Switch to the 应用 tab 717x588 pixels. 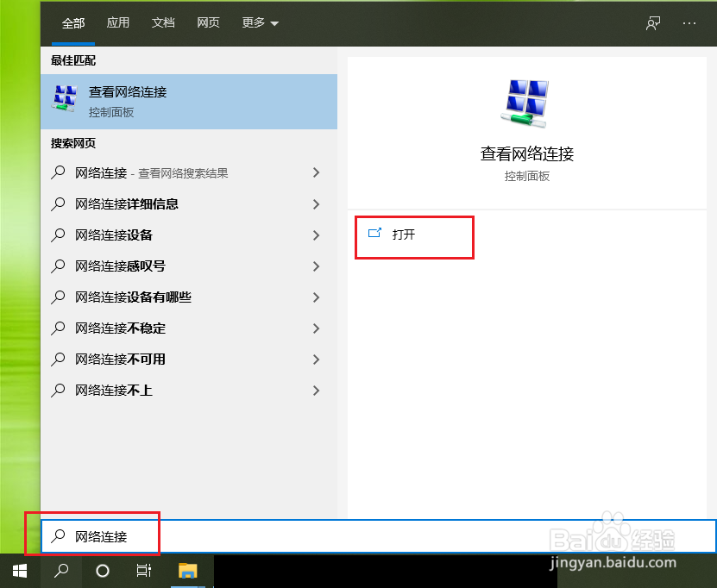click(118, 23)
